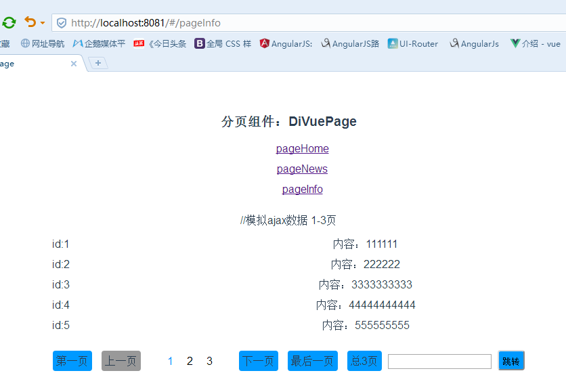
Task: Click the id:5 row label
Action: pos(61,325)
